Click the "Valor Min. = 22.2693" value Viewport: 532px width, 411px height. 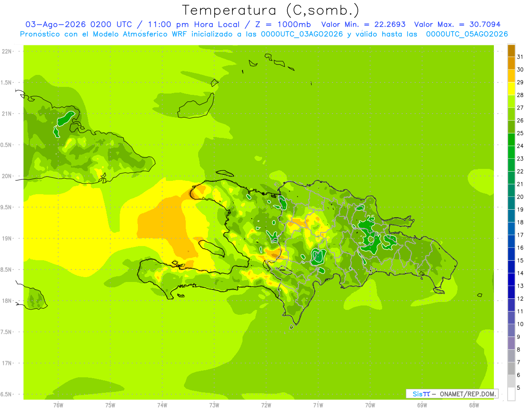click(x=364, y=24)
